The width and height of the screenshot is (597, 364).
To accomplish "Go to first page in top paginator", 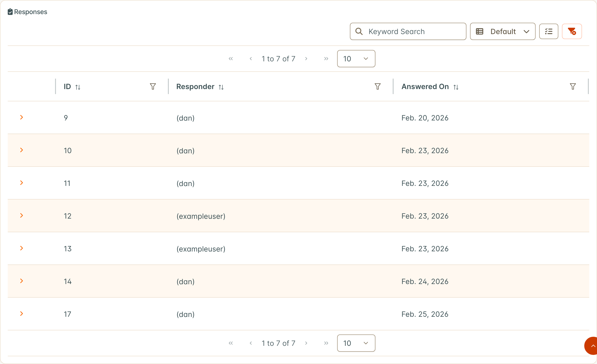I will pyautogui.click(x=231, y=59).
